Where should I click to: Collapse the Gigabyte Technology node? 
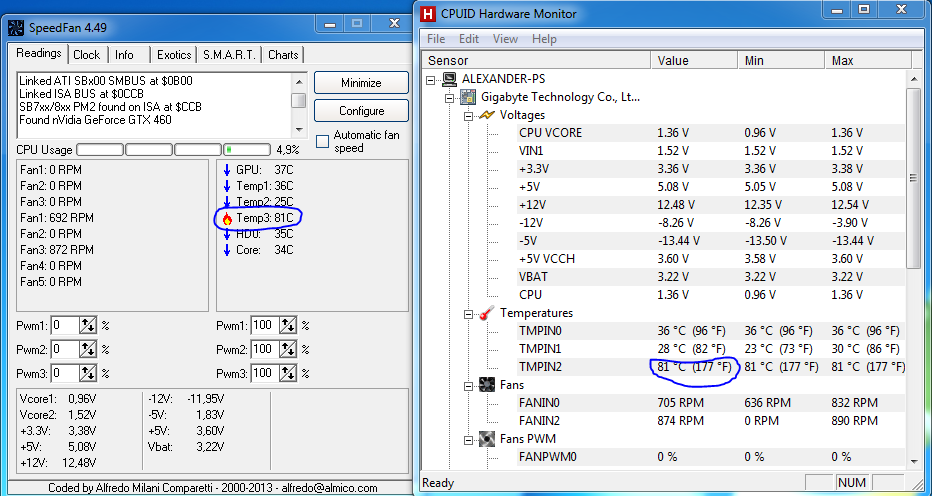pos(450,97)
